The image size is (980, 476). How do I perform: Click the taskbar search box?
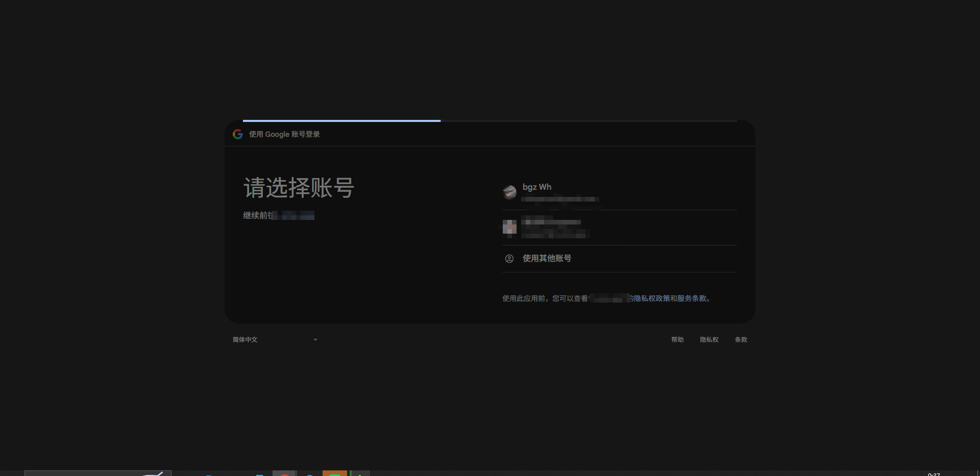pyautogui.click(x=97, y=473)
